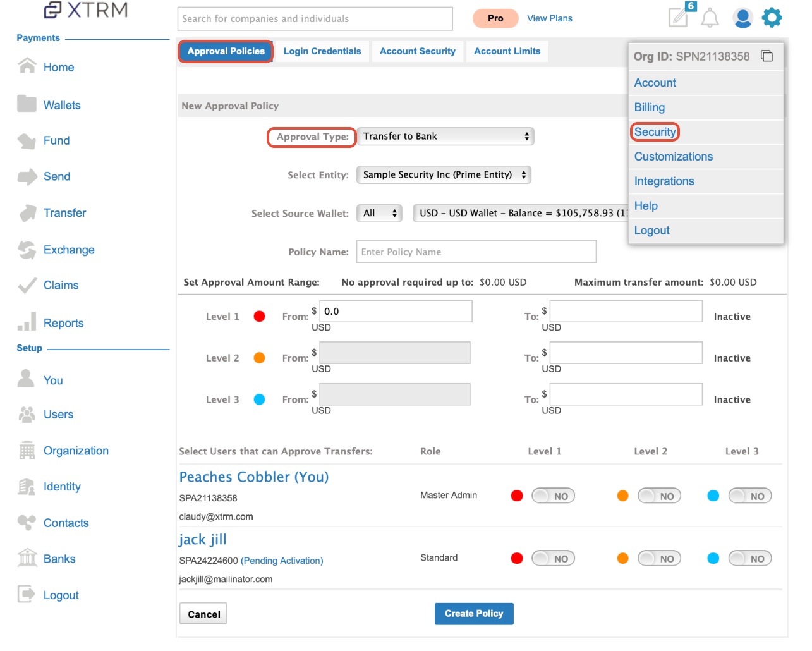Open the Reports bar chart icon
812x651 pixels.
point(27,322)
